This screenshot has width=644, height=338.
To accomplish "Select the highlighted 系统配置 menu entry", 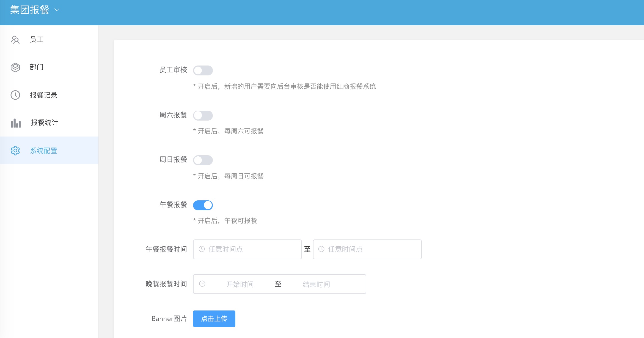I will click(x=44, y=151).
